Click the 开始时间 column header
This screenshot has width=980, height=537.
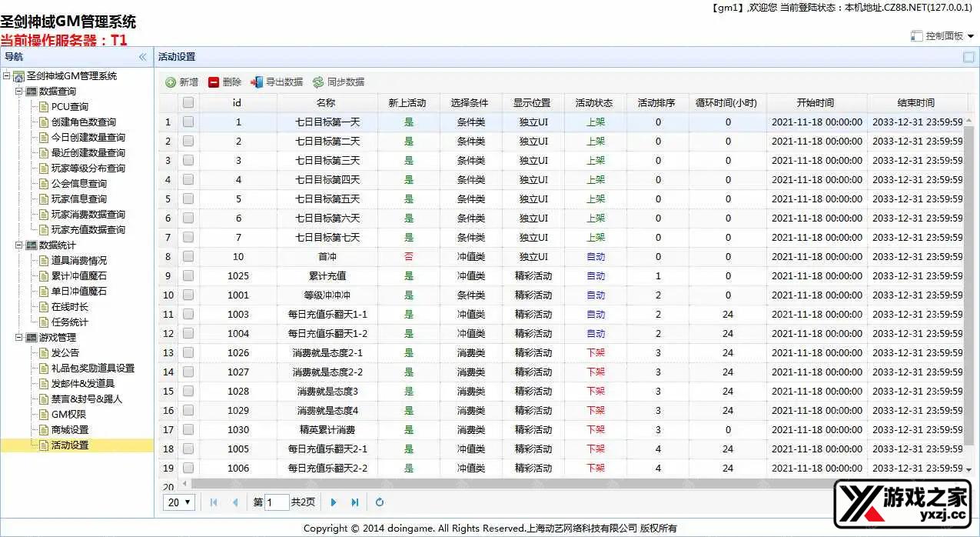coord(816,103)
